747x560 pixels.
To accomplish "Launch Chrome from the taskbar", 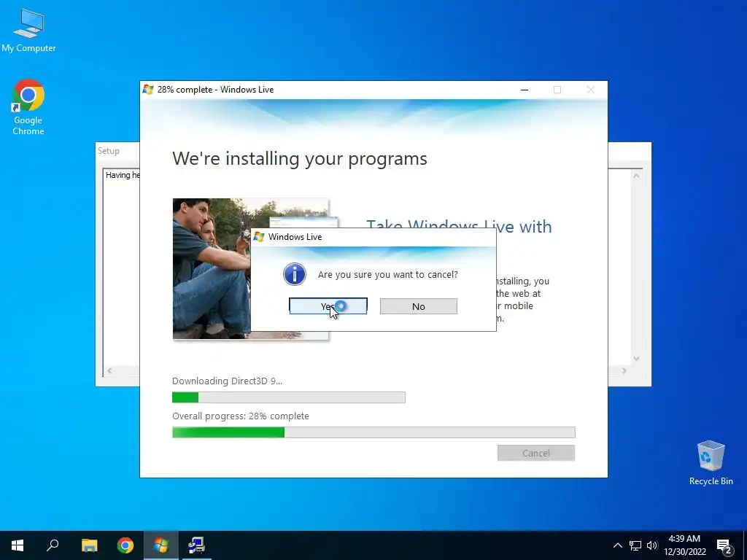I will [x=125, y=545].
